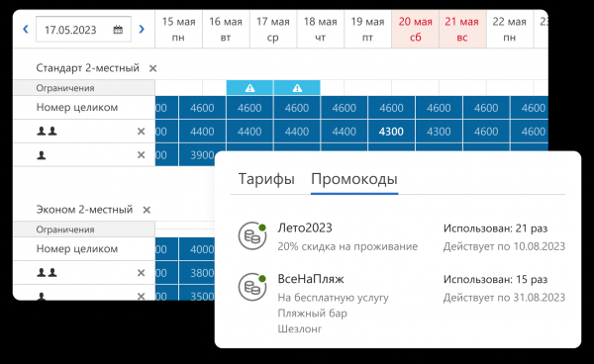The height and width of the screenshot is (364, 594).
Task: Open the ВсеНаПляж promo code
Action: [x=311, y=279]
